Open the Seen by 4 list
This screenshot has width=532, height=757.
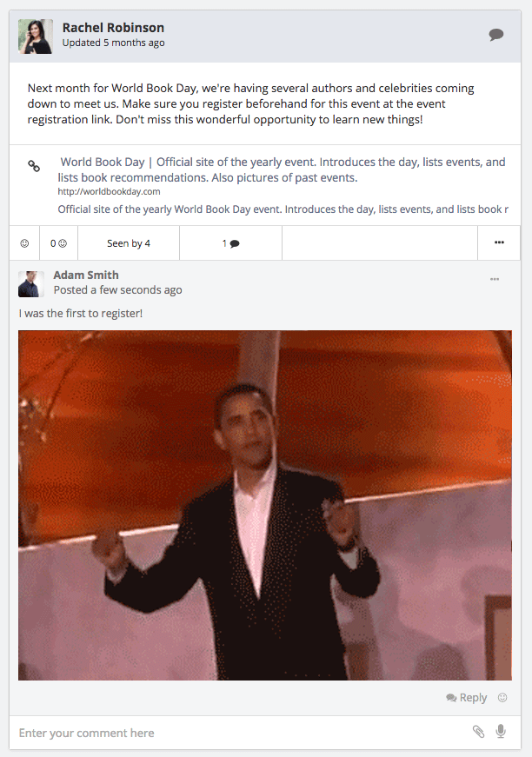tap(129, 243)
